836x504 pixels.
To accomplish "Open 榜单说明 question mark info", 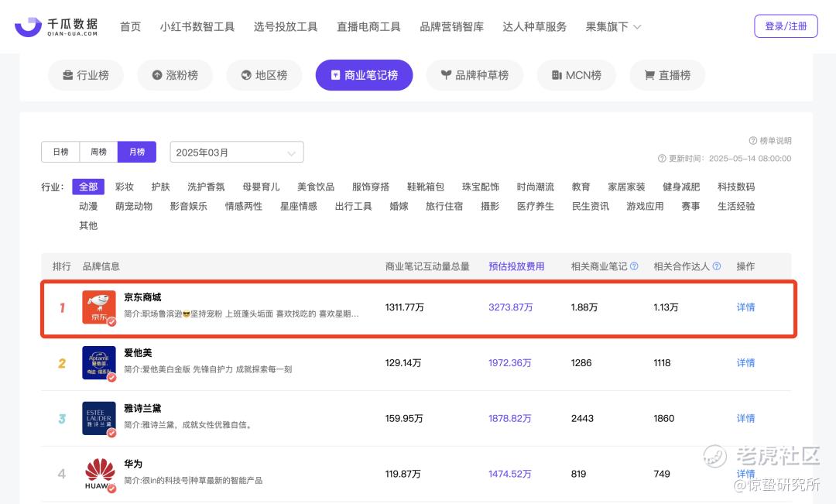I will pyautogui.click(x=752, y=141).
